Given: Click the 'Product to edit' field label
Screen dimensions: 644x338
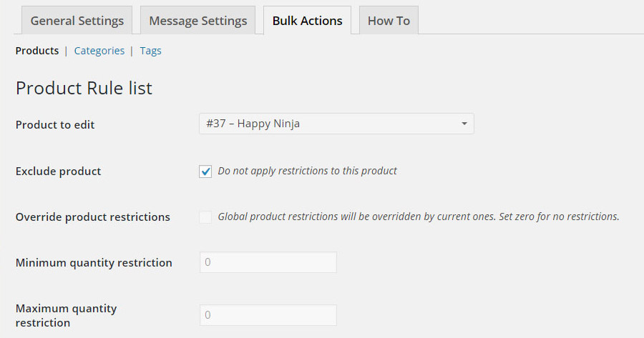Looking at the screenshot, I should [55, 124].
